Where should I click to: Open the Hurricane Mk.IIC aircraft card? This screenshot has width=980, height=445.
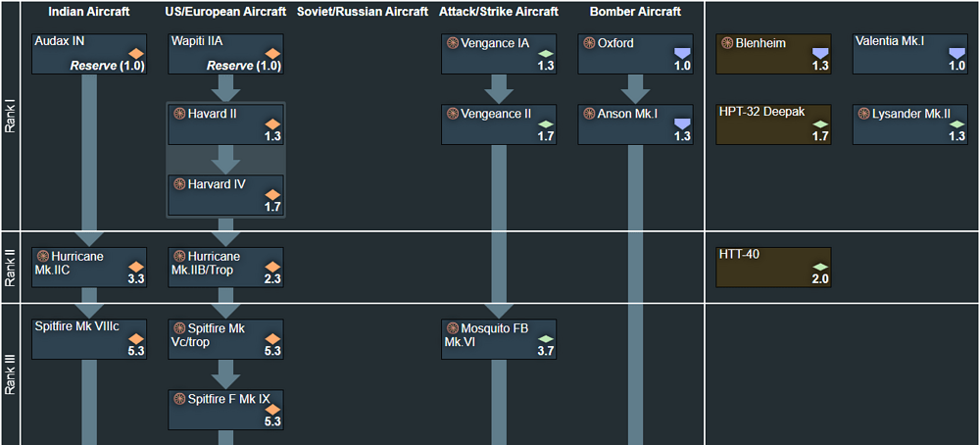89,268
